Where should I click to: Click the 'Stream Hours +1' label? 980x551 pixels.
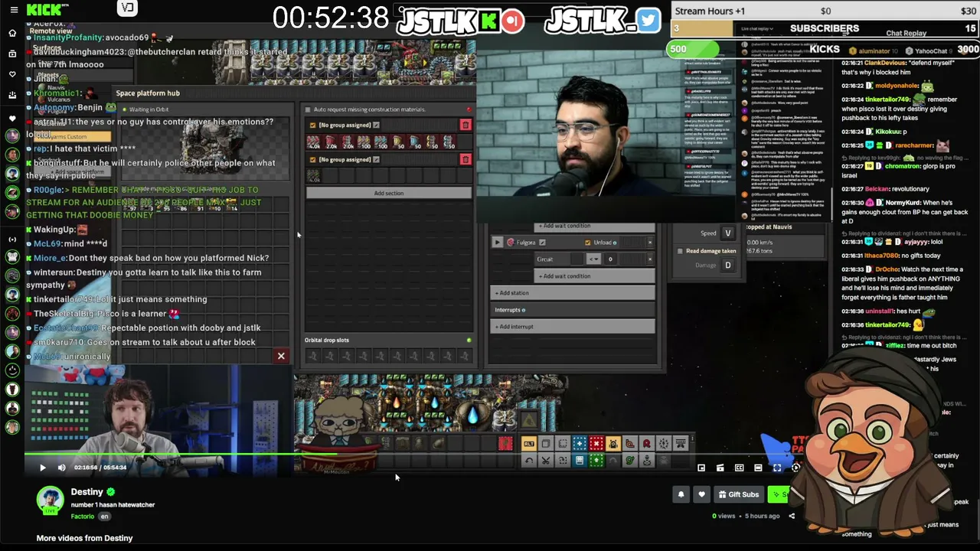pyautogui.click(x=710, y=11)
